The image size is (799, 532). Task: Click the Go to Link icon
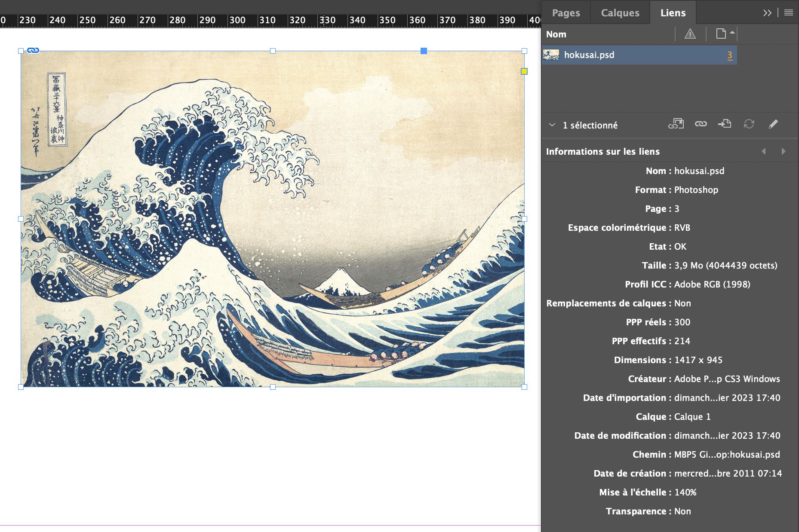pyautogui.click(x=725, y=124)
